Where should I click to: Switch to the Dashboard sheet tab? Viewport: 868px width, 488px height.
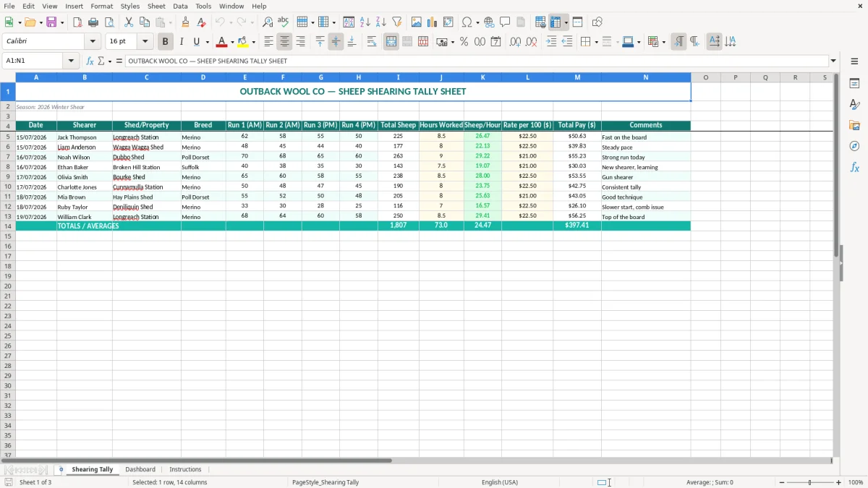[140, 469]
